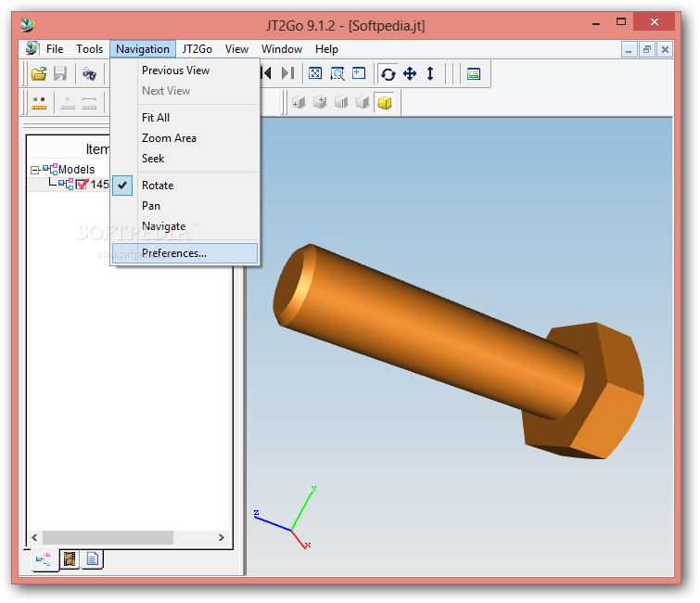This screenshot has height=603, width=700.
Task: Click the tree panel right scroll arrow
Action: pos(222,537)
